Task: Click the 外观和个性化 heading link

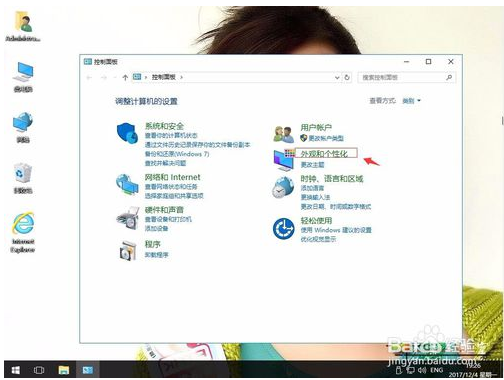Action: [x=324, y=154]
